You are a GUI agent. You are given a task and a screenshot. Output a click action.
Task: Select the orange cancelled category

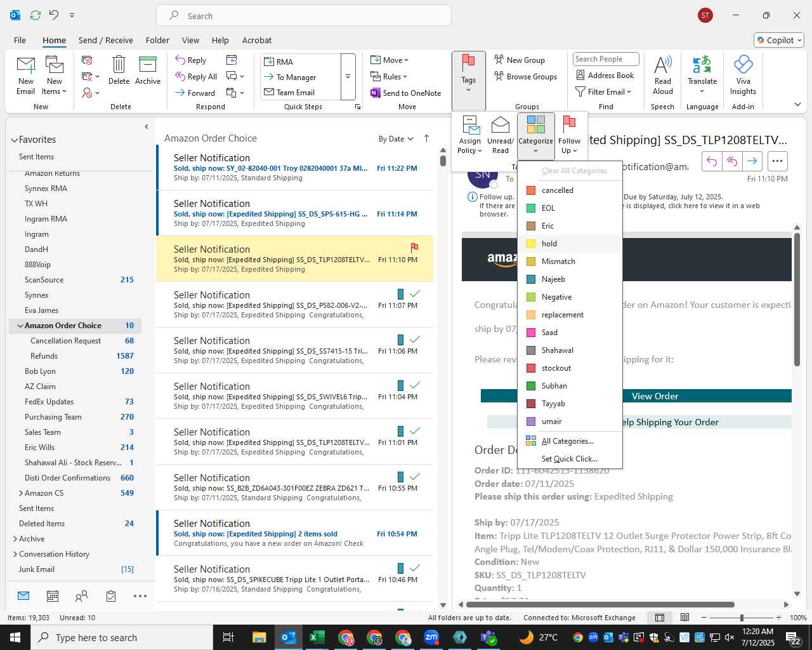click(x=570, y=190)
